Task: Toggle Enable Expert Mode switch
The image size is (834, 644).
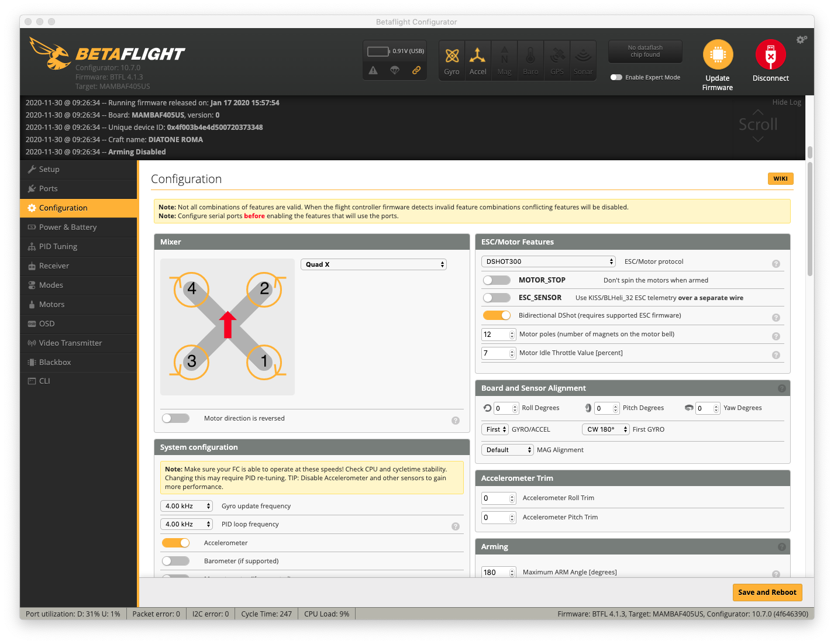Action: click(x=616, y=77)
